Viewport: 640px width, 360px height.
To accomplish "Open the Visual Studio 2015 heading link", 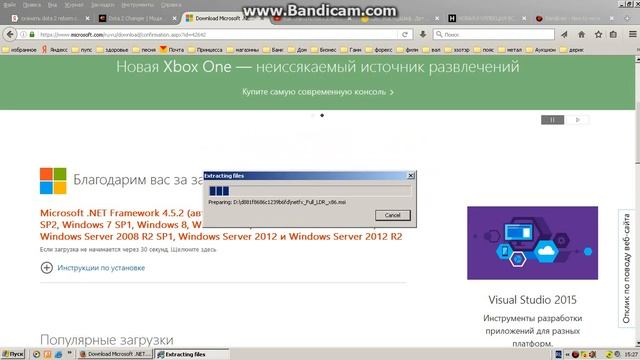I will (532, 300).
